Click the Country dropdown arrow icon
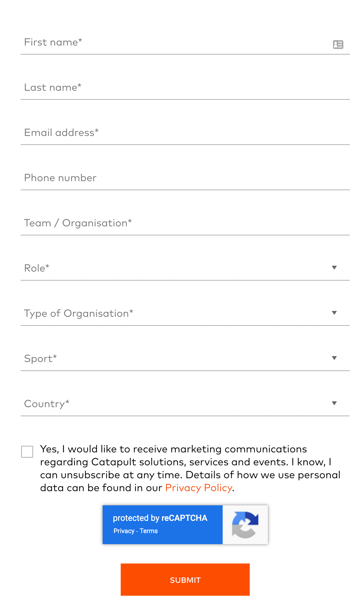The height and width of the screenshot is (609, 364). pos(334,403)
